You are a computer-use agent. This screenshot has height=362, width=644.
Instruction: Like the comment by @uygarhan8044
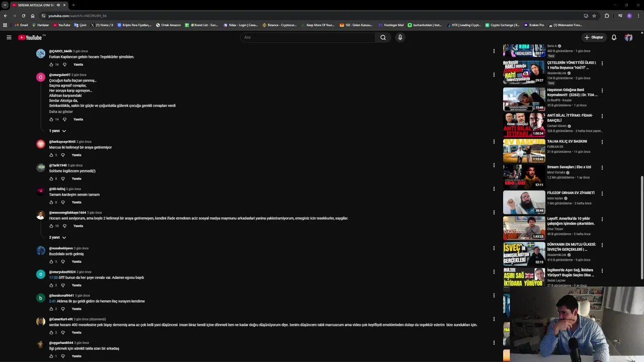51,356
